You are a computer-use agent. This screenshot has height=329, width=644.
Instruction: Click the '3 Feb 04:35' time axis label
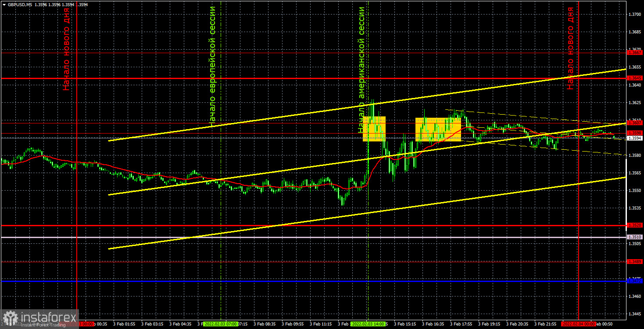click(x=180, y=324)
